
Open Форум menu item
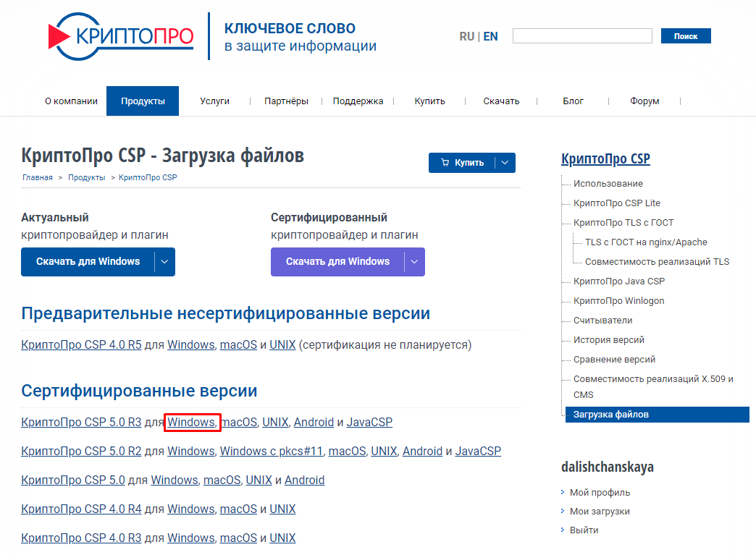click(644, 101)
